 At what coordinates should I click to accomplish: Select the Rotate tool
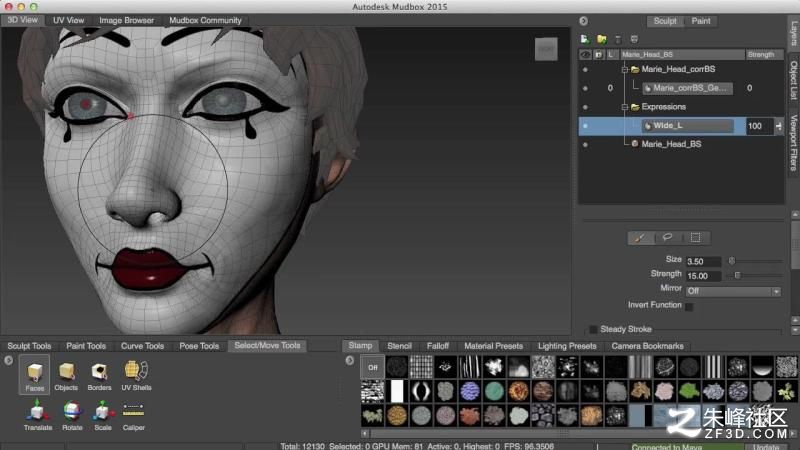click(x=72, y=415)
